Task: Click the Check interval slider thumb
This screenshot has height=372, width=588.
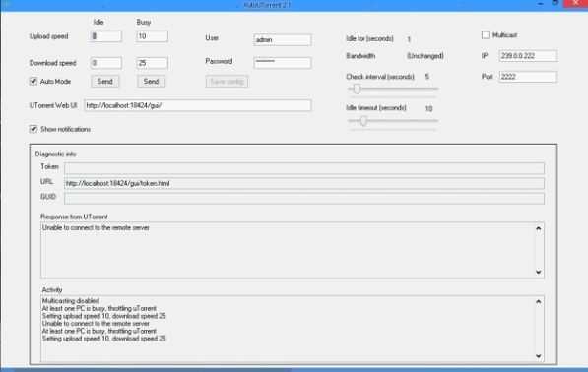Action: point(357,89)
